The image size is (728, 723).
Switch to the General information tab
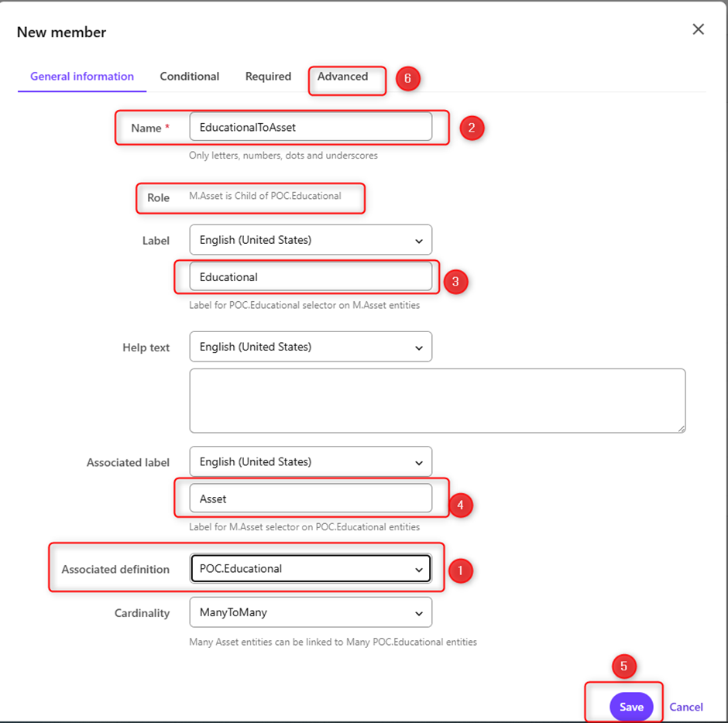click(82, 77)
